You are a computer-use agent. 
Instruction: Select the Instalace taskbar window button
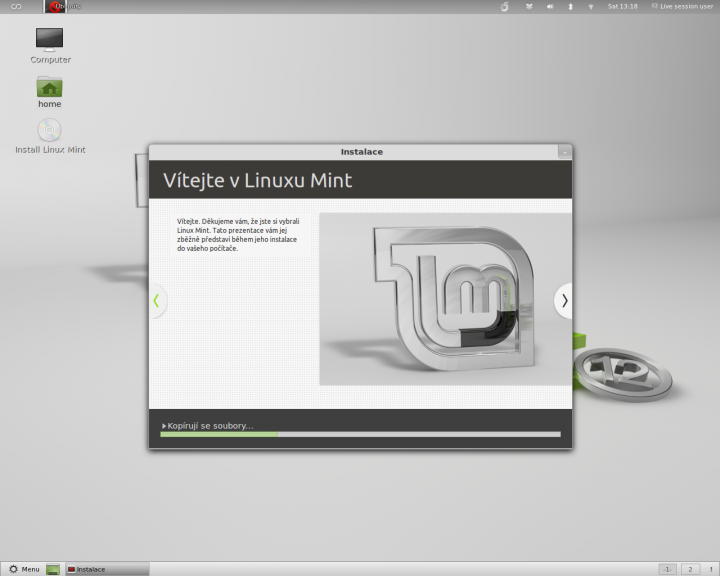click(x=107, y=569)
